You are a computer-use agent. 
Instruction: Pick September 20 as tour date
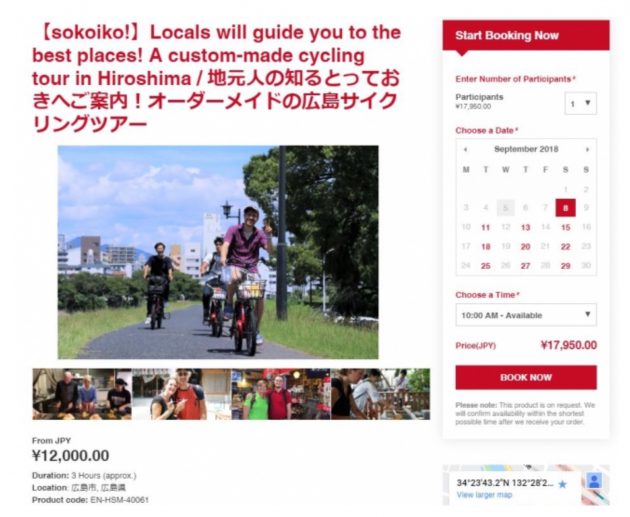point(526,247)
